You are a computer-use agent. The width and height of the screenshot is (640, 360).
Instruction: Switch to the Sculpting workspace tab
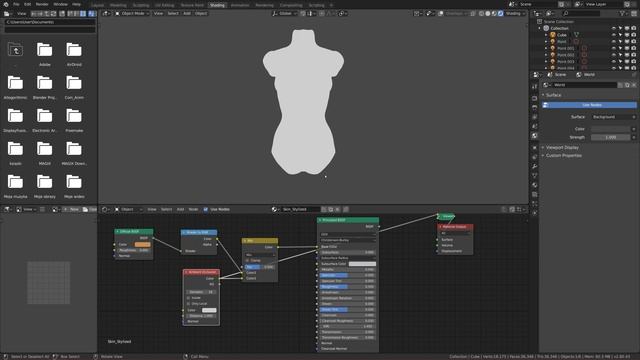coord(141,5)
